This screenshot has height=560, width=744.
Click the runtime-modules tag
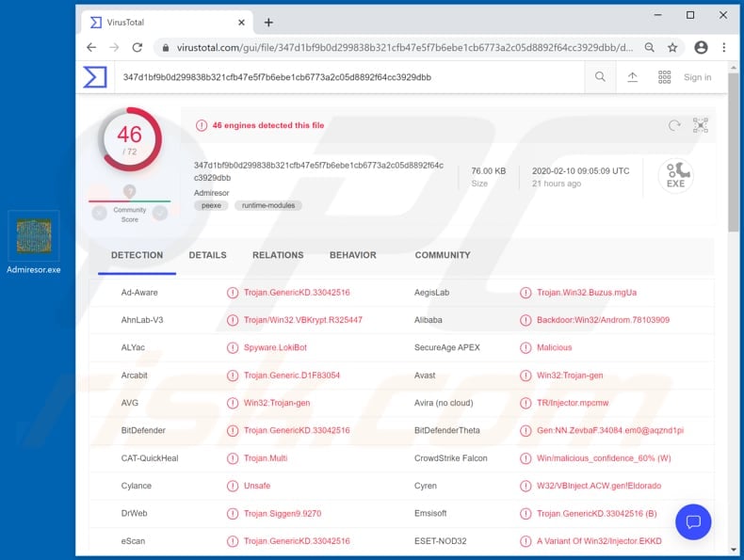[268, 205]
